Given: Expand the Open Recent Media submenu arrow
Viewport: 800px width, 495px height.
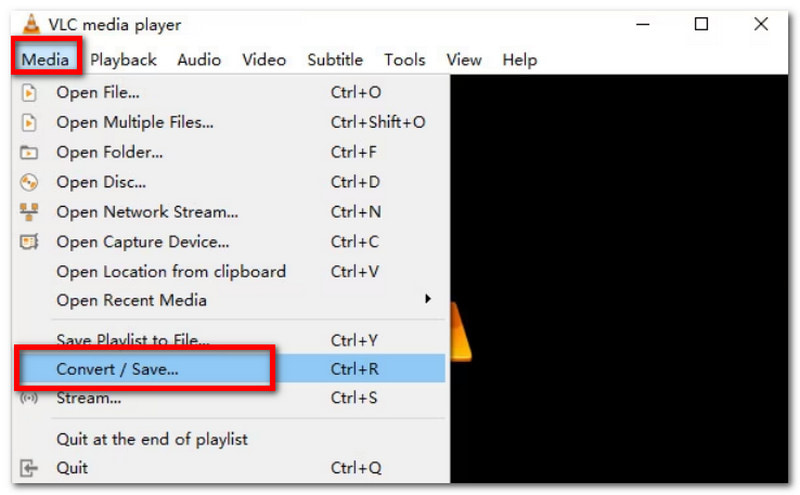Looking at the screenshot, I should 428,299.
